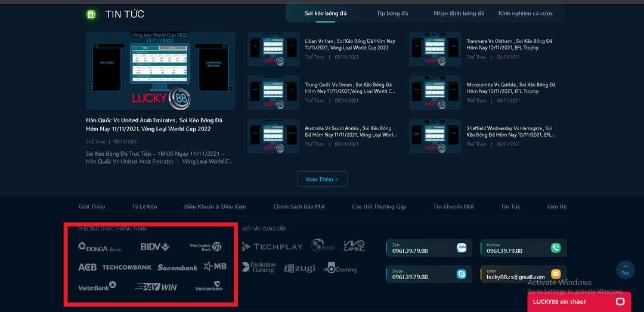
Task: Click the Skype icon
Action: tap(462, 274)
